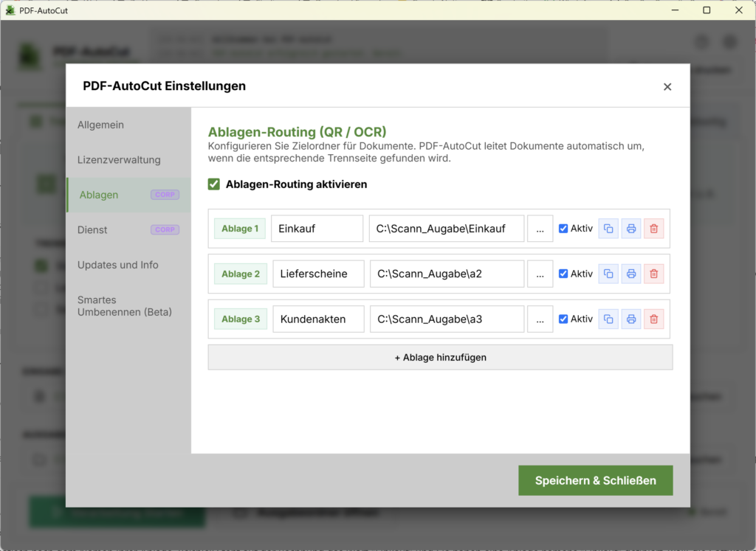Image resolution: width=756 pixels, height=551 pixels.
Task: Click Speichern & Schließen button
Action: pyautogui.click(x=596, y=481)
